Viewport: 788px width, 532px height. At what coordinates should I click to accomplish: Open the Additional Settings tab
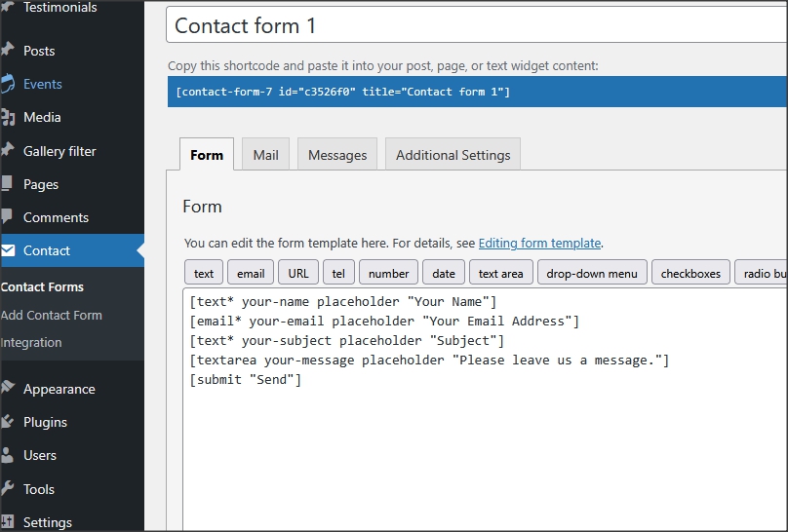click(x=453, y=155)
